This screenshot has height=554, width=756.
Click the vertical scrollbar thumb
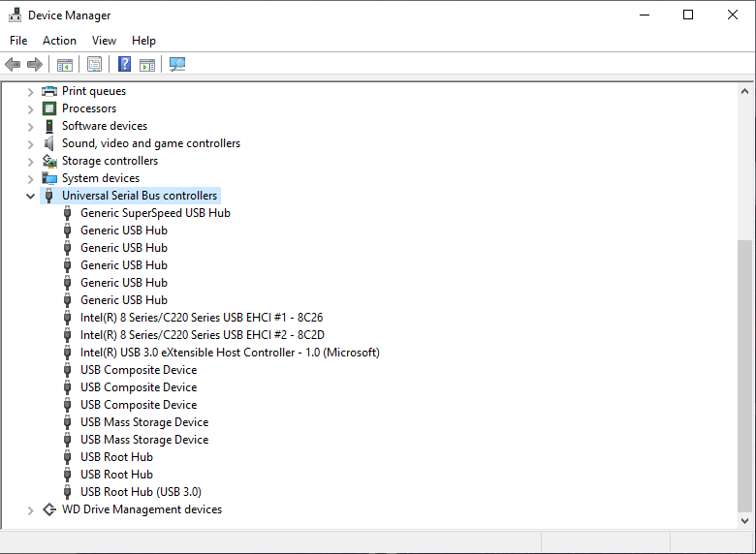coord(744,376)
